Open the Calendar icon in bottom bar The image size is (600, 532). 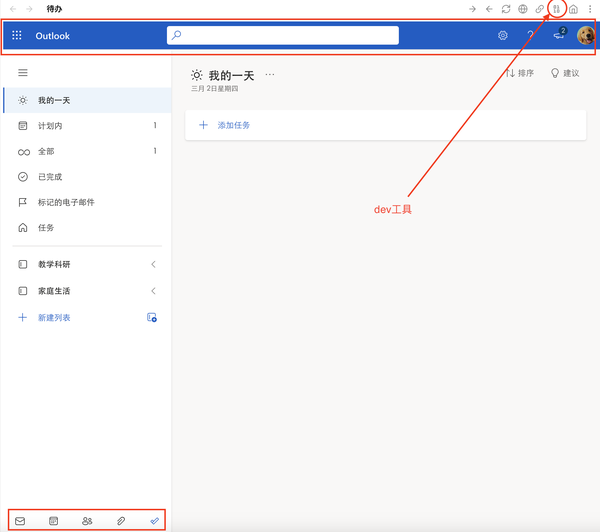54,521
